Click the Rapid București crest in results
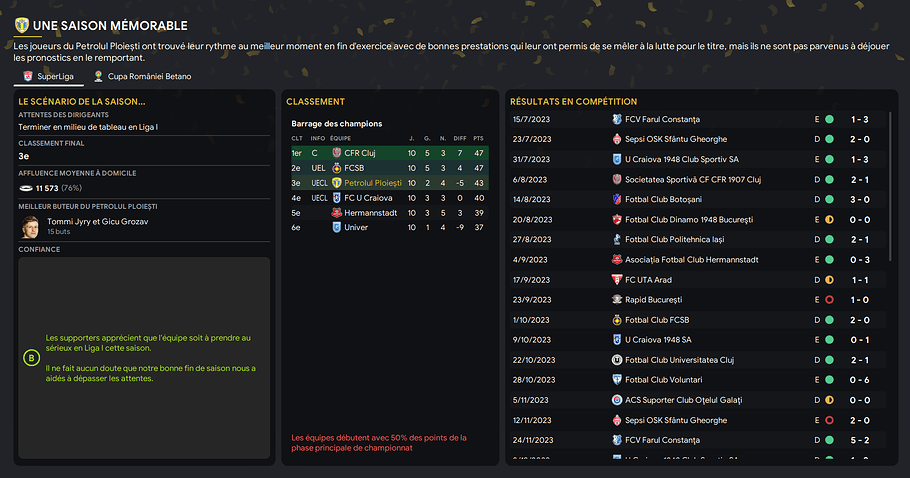The width and height of the screenshot is (910, 478). [x=617, y=300]
